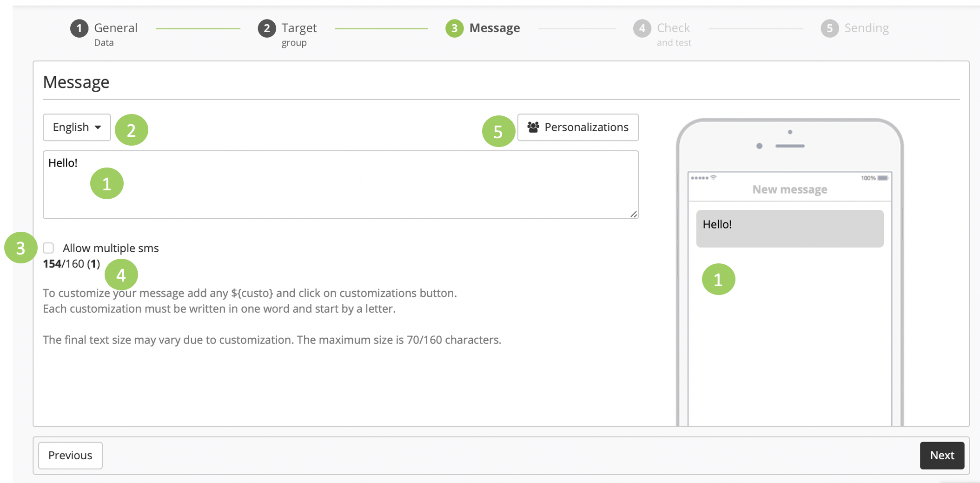The width and height of the screenshot is (980, 483).
Task: Enable the Allow multiple sms checkbox
Action: coord(49,248)
